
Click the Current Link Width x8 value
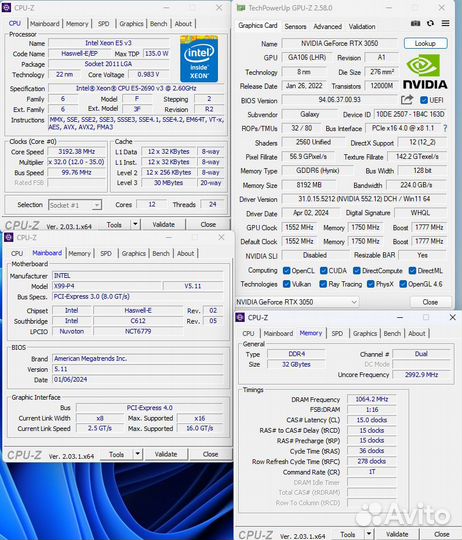(100, 418)
